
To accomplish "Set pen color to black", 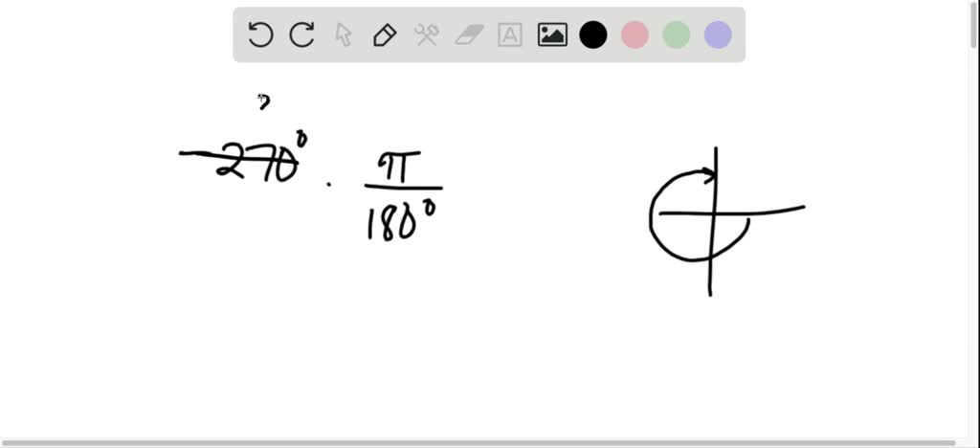I will tap(593, 34).
